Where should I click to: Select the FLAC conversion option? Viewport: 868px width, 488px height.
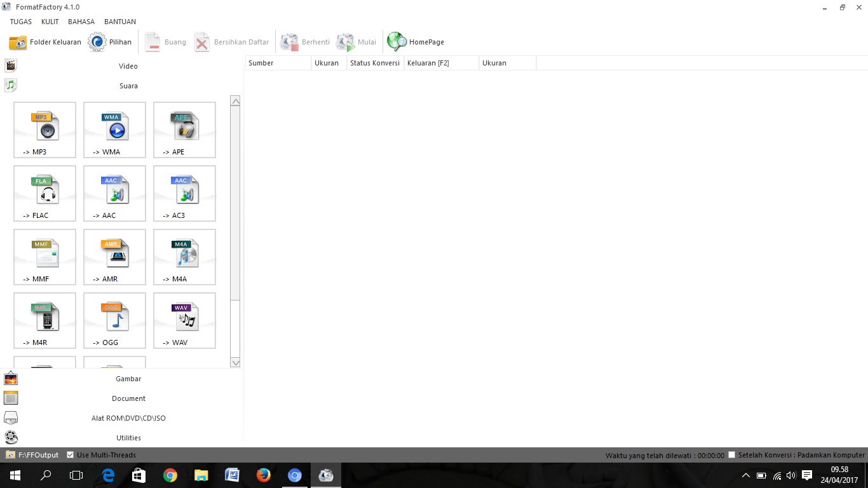(x=44, y=193)
